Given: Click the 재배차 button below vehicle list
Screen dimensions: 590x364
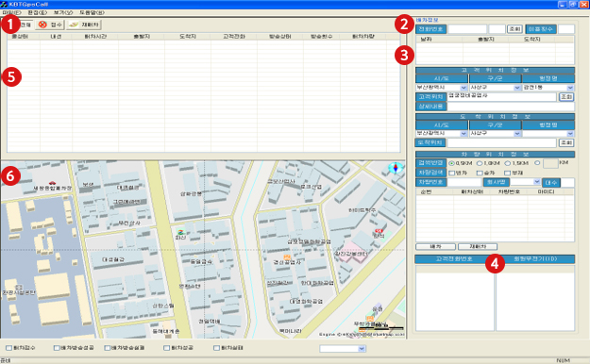Looking at the screenshot, I should point(478,247).
